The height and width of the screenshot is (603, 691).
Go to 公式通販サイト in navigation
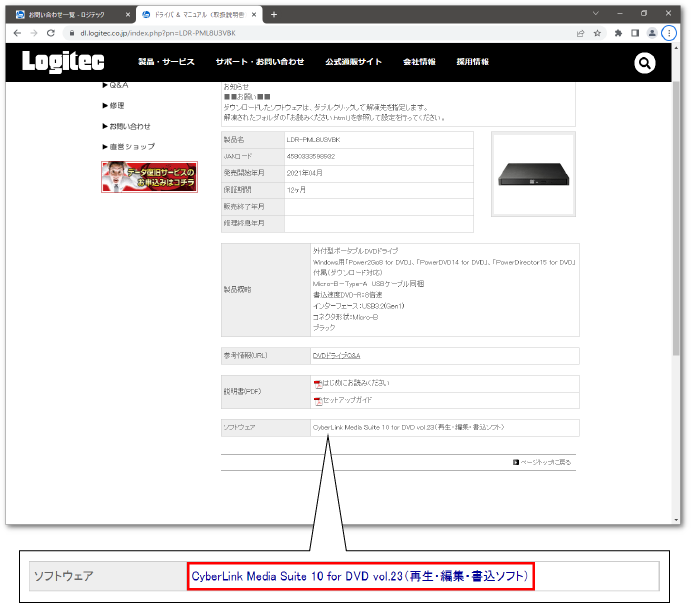[x=353, y=62]
